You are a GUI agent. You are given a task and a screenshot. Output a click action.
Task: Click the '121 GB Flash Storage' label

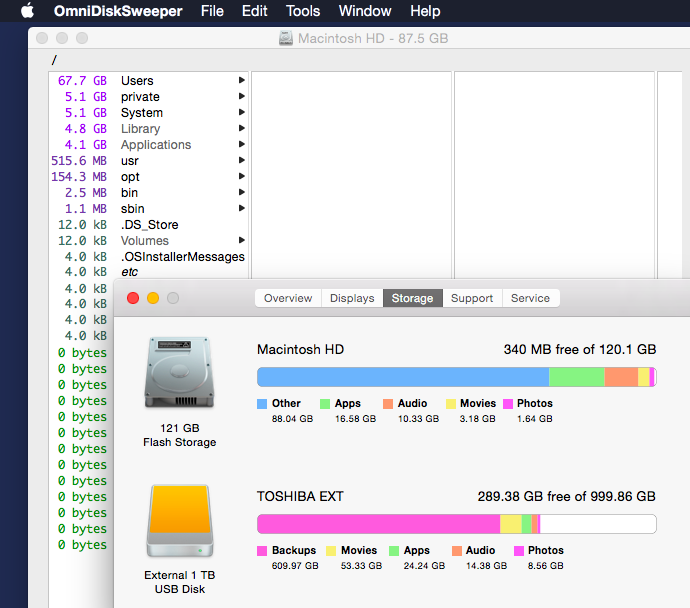tap(180, 435)
